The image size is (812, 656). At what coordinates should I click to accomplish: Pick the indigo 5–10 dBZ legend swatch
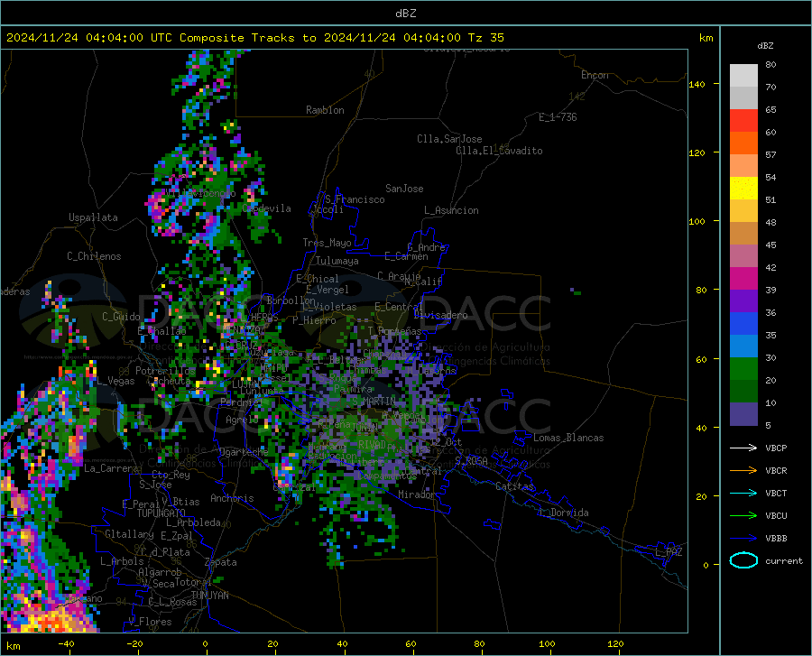pos(743,414)
